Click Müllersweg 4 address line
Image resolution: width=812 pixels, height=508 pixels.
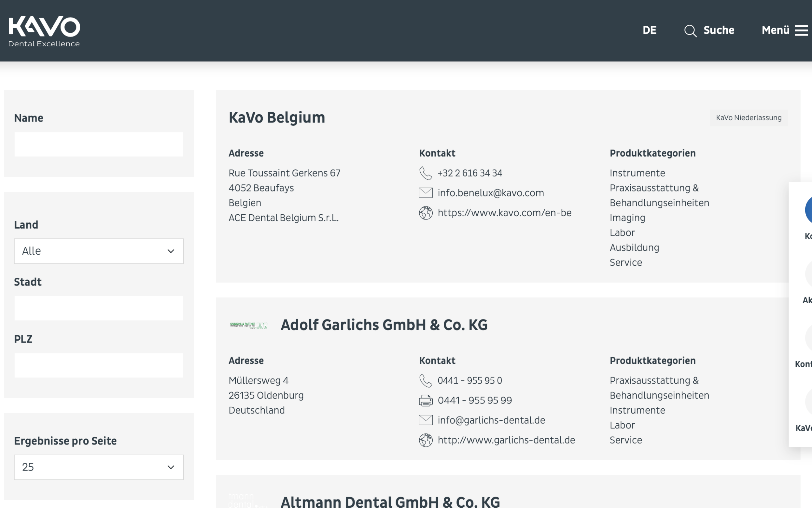pyautogui.click(x=259, y=380)
